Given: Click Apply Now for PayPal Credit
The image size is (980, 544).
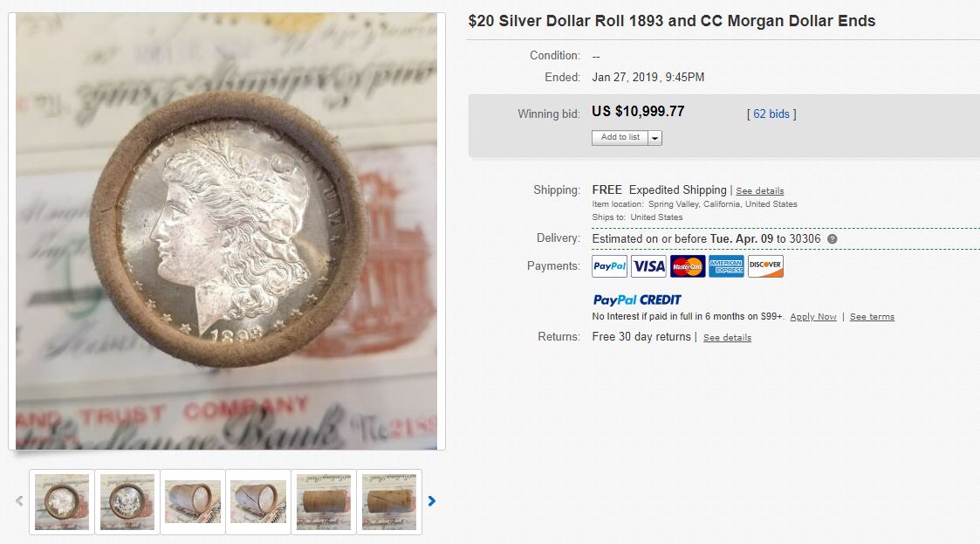Looking at the screenshot, I should point(812,317).
